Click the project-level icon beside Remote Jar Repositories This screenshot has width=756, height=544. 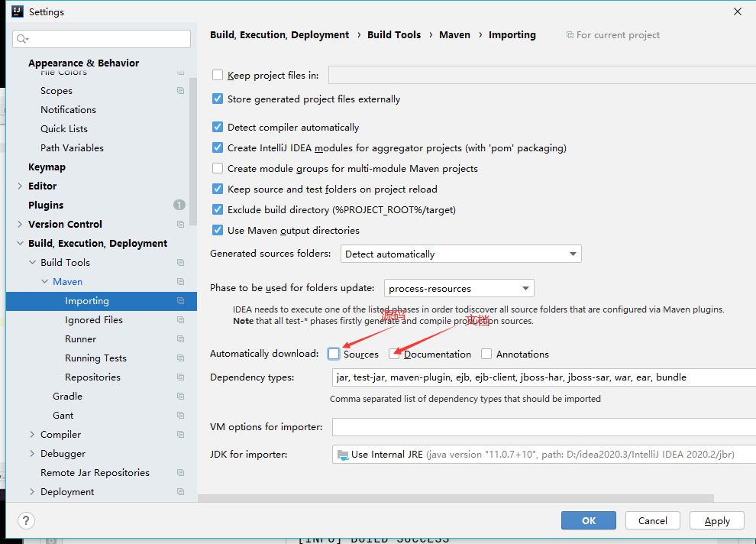coord(181,473)
